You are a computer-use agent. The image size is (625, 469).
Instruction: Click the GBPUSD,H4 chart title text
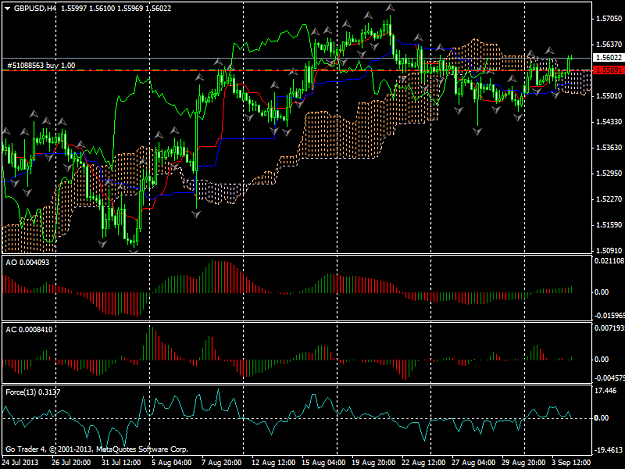click(x=35, y=8)
